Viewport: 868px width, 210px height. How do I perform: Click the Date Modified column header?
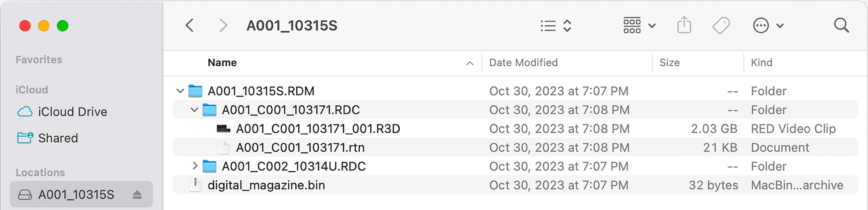point(523,63)
